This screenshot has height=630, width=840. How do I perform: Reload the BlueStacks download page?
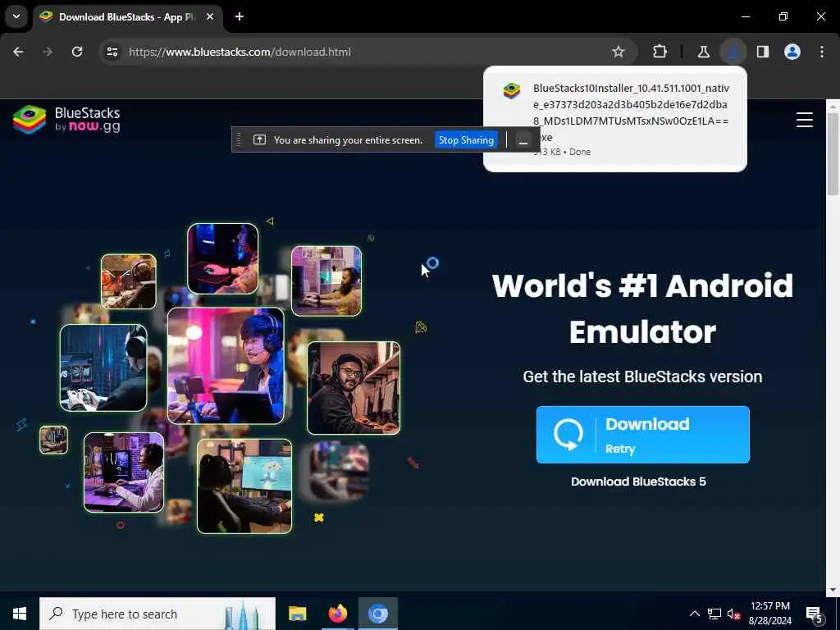point(77,52)
